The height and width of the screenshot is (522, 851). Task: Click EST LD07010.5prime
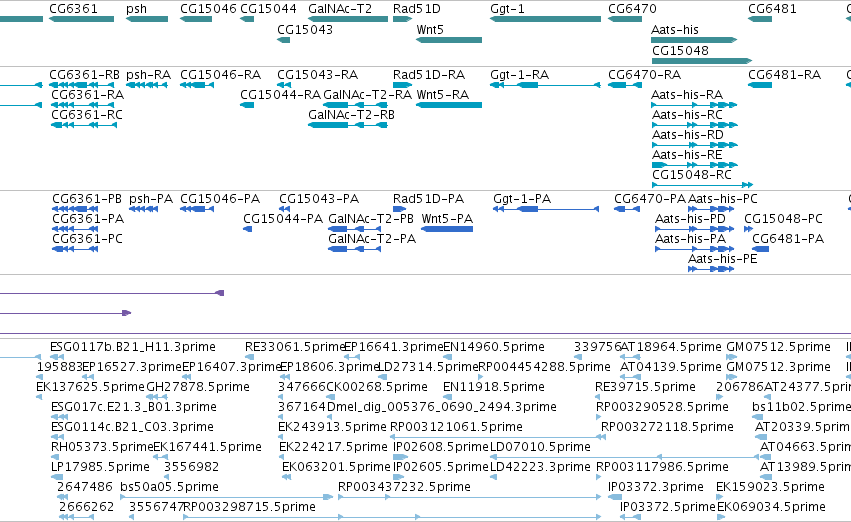pyautogui.click(x=540, y=447)
